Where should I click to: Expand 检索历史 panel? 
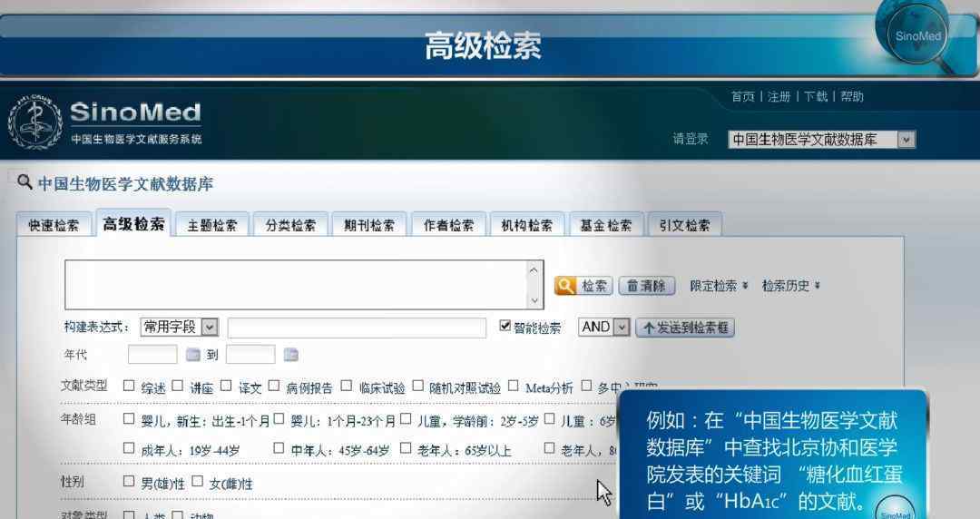tap(790, 286)
